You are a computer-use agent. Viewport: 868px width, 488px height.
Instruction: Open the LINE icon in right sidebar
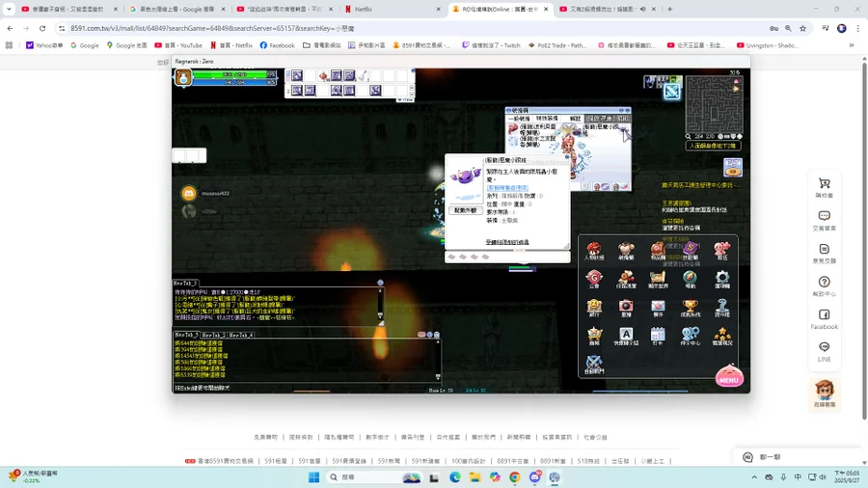[824, 351]
